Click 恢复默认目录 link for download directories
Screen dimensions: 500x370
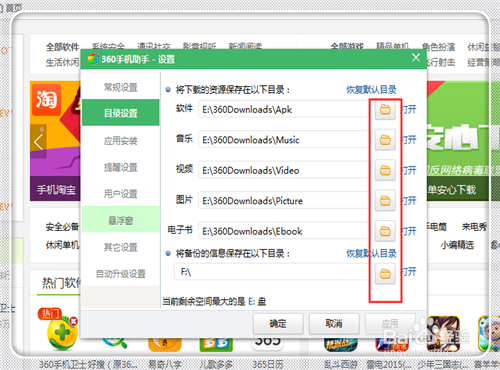[371, 90]
